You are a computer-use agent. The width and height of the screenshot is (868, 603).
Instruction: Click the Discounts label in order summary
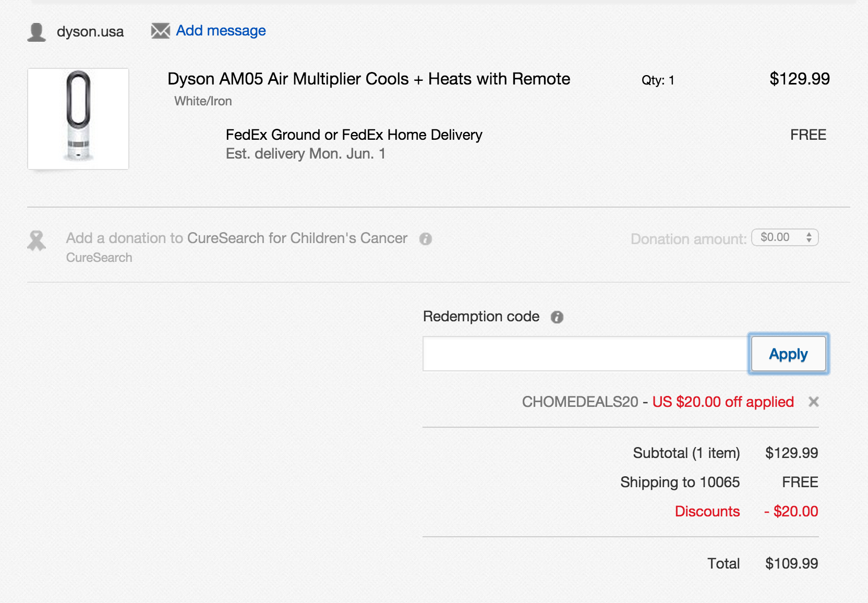click(707, 511)
